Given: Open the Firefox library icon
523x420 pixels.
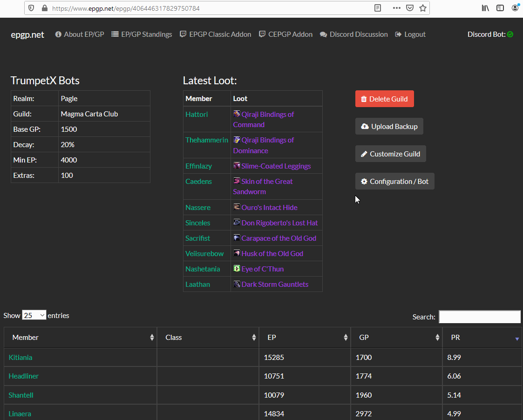Looking at the screenshot, I should coord(485,8).
